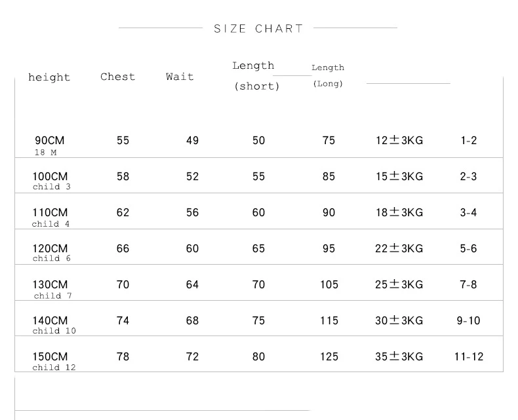Select the height column header
The width and height of the screenshot is (518, 420).
(49, 77)
